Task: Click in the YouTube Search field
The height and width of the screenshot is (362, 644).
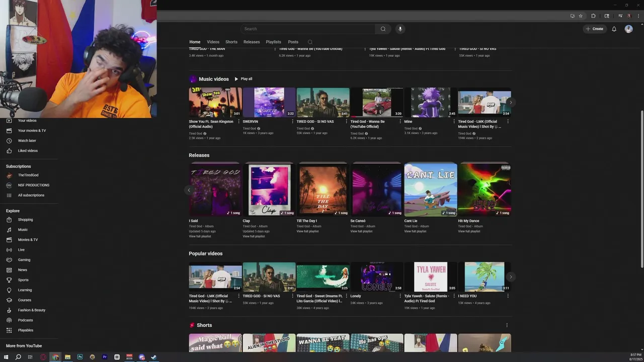Action: 307,29
